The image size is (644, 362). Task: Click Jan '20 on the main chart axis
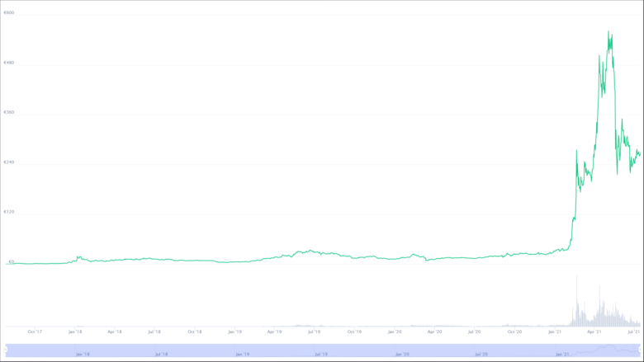[395, 331]
